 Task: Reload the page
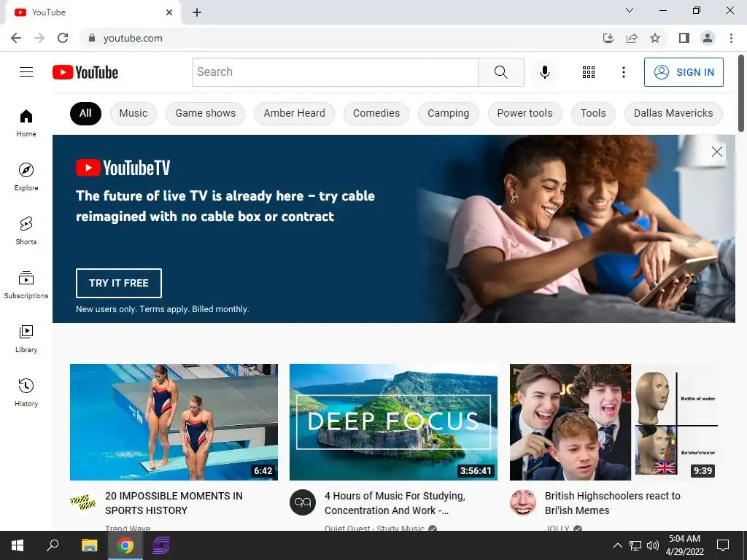[63, 38]
